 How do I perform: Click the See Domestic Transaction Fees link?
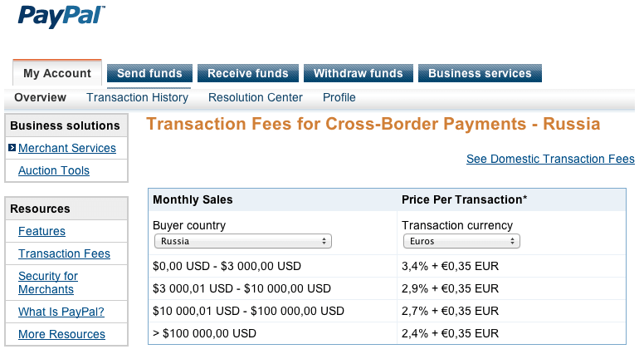(550, 159)
